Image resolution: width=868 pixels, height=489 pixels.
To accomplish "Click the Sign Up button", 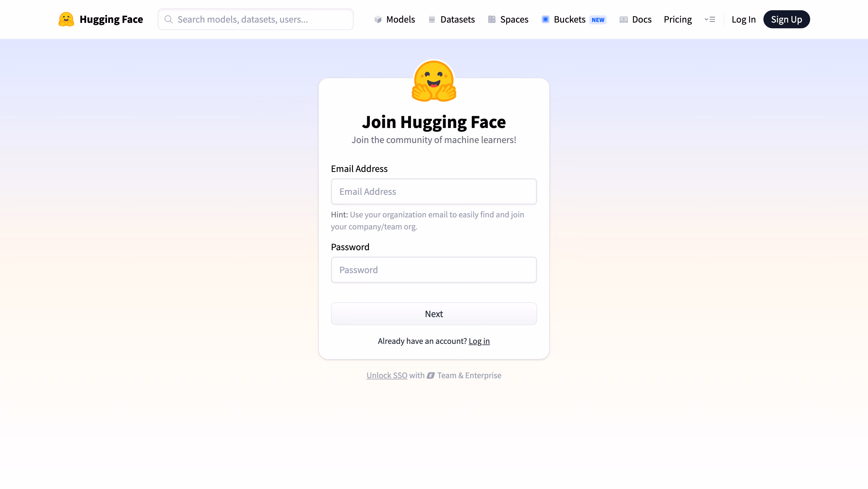I will [786, 20].
